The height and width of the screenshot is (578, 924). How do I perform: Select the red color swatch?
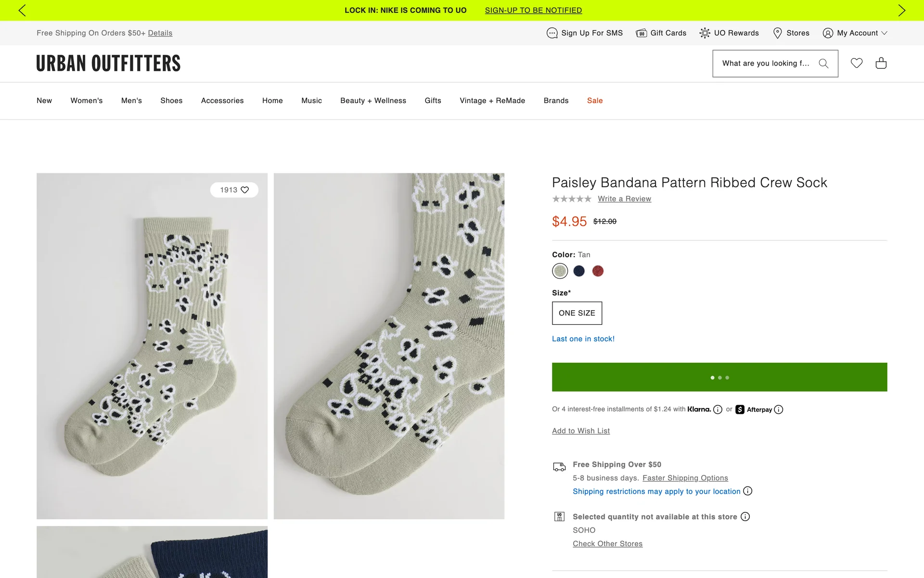(x=598, y=271)
